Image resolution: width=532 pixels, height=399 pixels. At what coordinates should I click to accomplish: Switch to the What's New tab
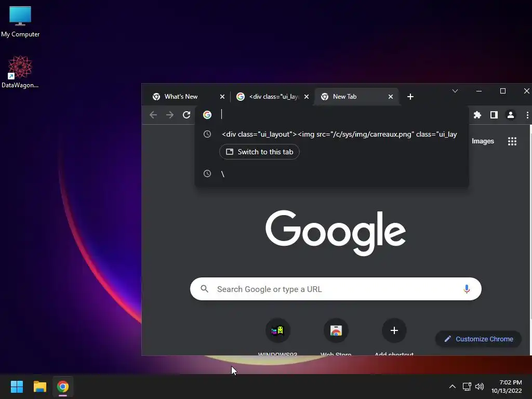coord(181,97)
